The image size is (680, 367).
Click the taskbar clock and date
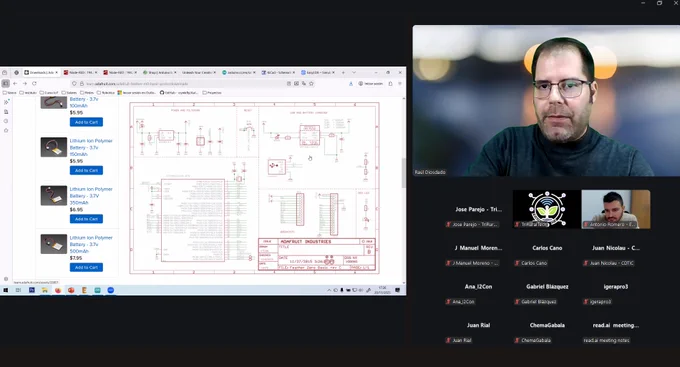[382, 290]
